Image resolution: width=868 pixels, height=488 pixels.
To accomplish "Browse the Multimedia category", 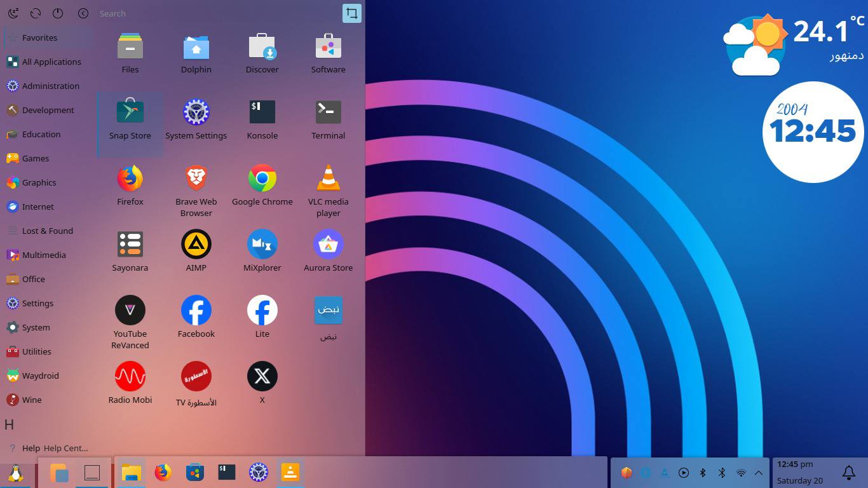I will click(x=48, y=255).
